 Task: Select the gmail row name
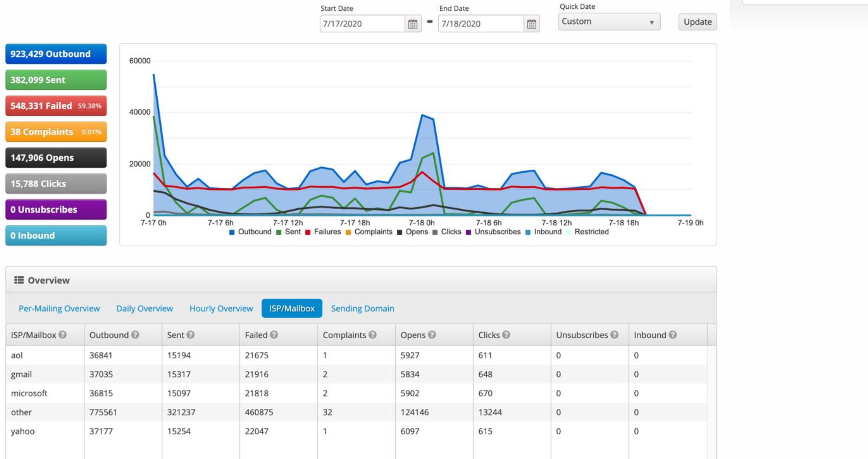[x=21, y=374]
